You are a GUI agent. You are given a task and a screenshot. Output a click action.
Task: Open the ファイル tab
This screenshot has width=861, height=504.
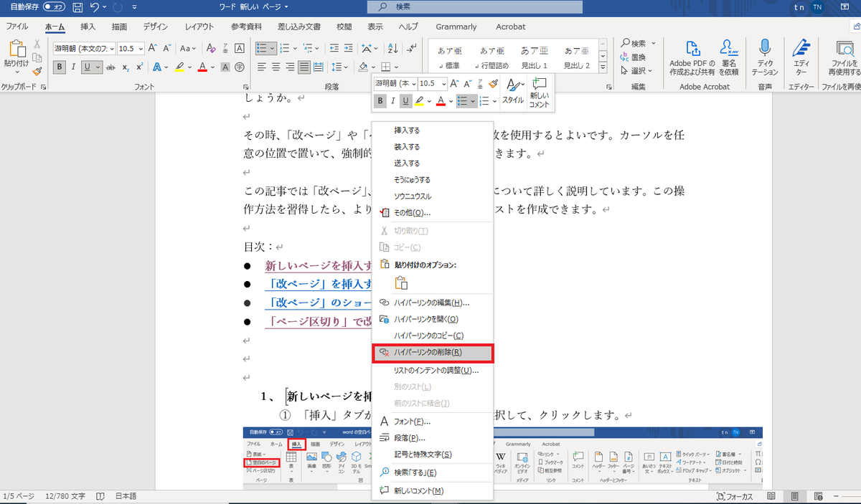coord(17,27)
